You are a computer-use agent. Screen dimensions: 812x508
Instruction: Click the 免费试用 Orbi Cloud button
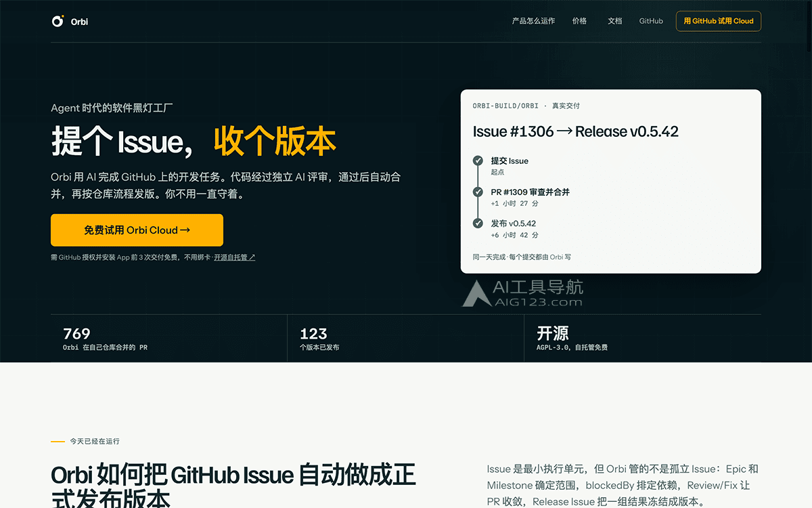click(x=137, y=230)
